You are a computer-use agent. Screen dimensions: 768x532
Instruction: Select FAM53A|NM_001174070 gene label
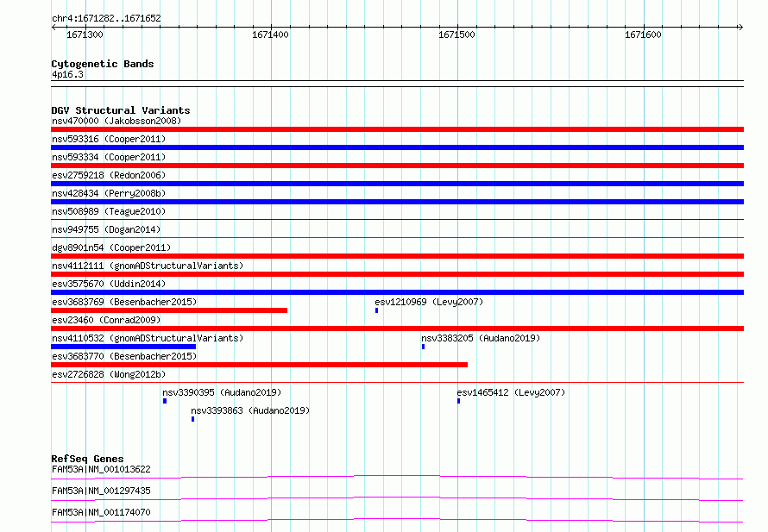pyautogui.click(x=101, y=512)
